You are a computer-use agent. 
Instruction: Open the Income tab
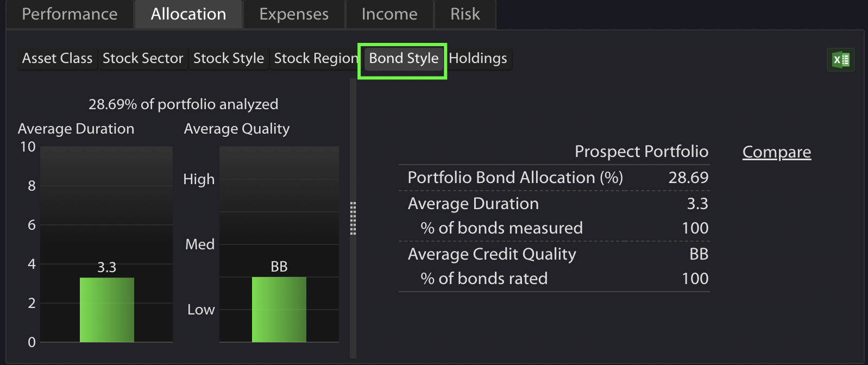pyautogui.click(x=389, y=14)
